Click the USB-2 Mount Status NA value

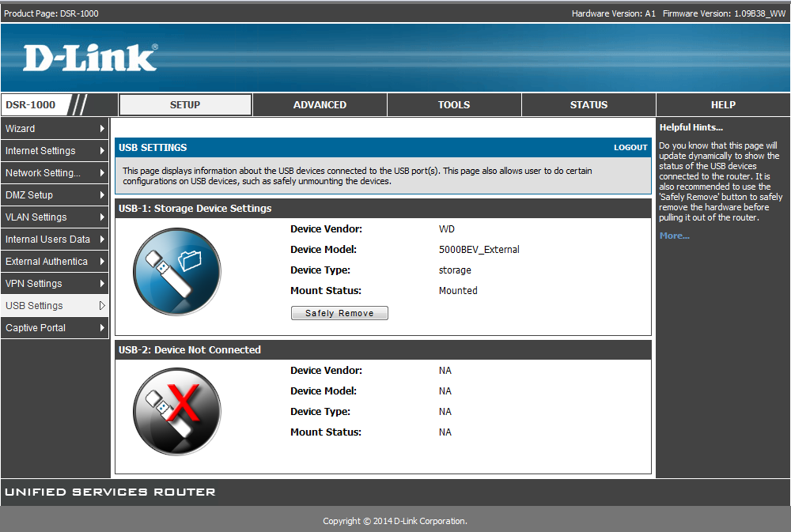(445, 432)
